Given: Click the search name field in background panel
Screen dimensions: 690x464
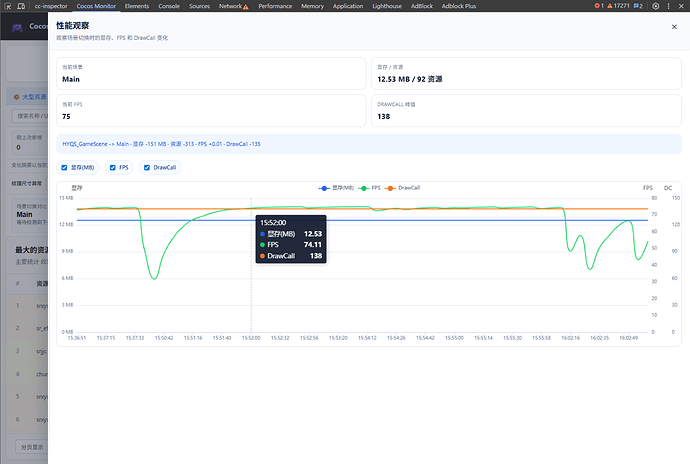Looking at the screenshot, I should (x=30, y=116).
